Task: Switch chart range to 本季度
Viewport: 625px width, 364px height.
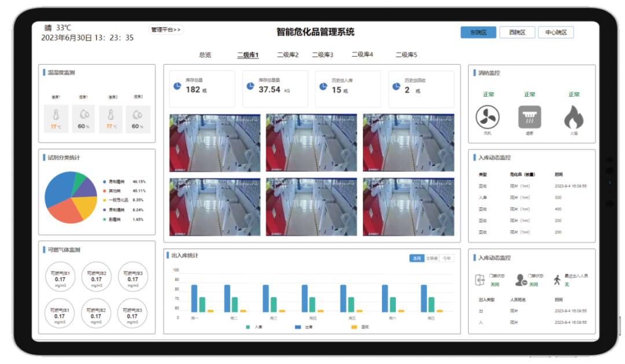Action: coord(432,258)
